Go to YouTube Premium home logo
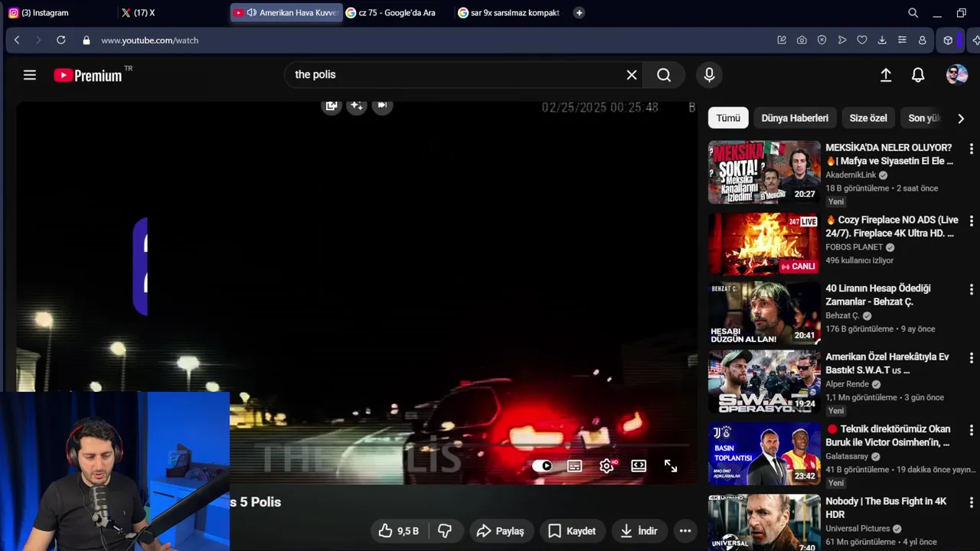 coord(88,75)
